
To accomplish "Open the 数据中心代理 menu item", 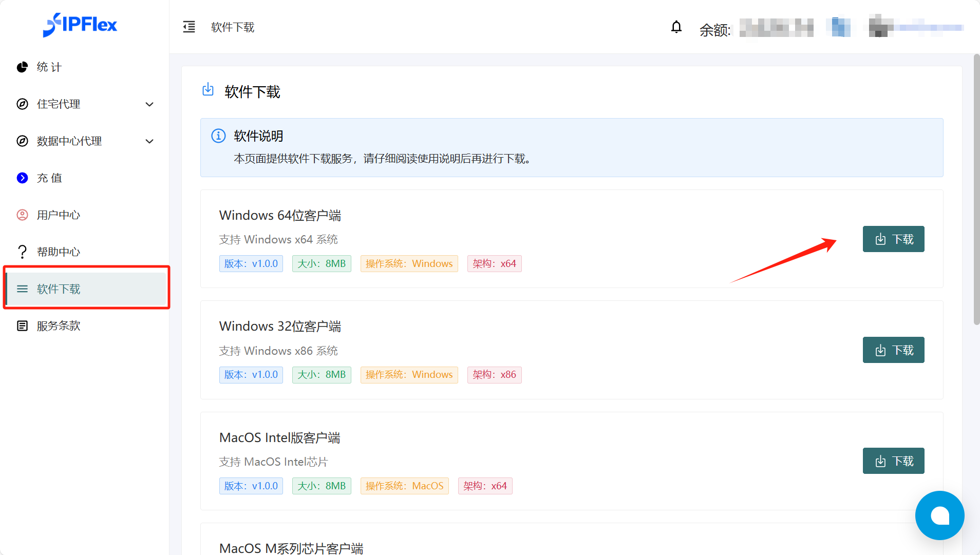I will pos(69,141).
